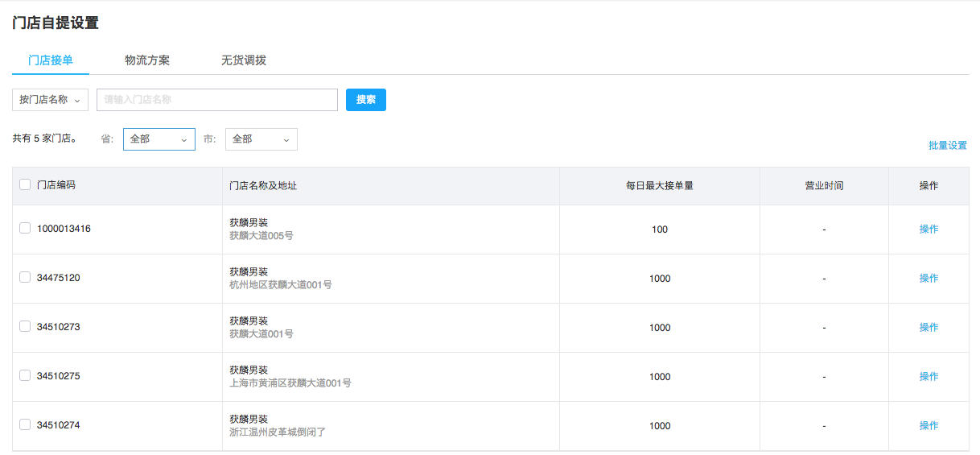Screen dimensions: 980x455
Task: Open the 无货调拨 tab
Action: pos(244,60)
